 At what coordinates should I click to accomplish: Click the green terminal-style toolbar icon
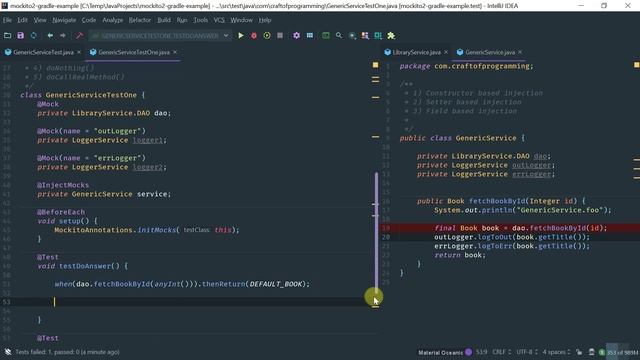[326, 36]
